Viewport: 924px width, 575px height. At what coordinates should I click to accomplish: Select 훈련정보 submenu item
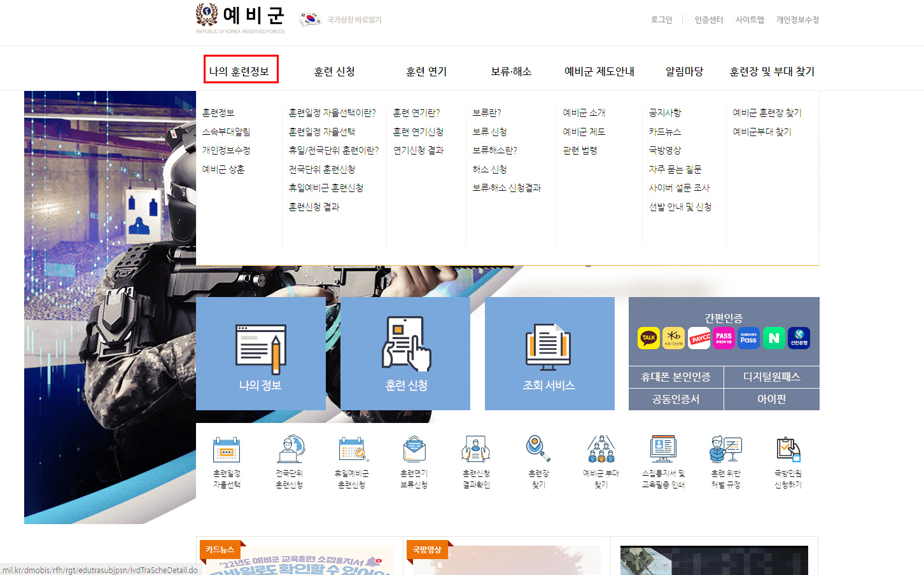(x=218, y=113)
